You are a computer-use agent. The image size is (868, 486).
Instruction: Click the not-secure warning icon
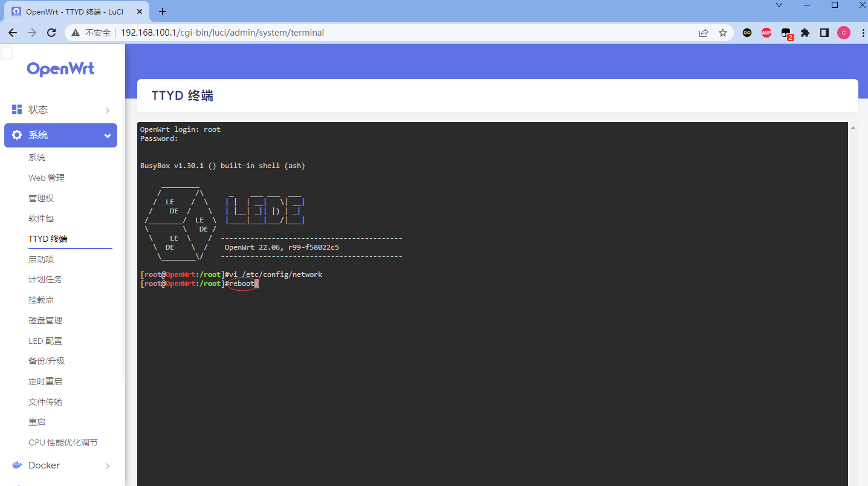tap(76, 33)
